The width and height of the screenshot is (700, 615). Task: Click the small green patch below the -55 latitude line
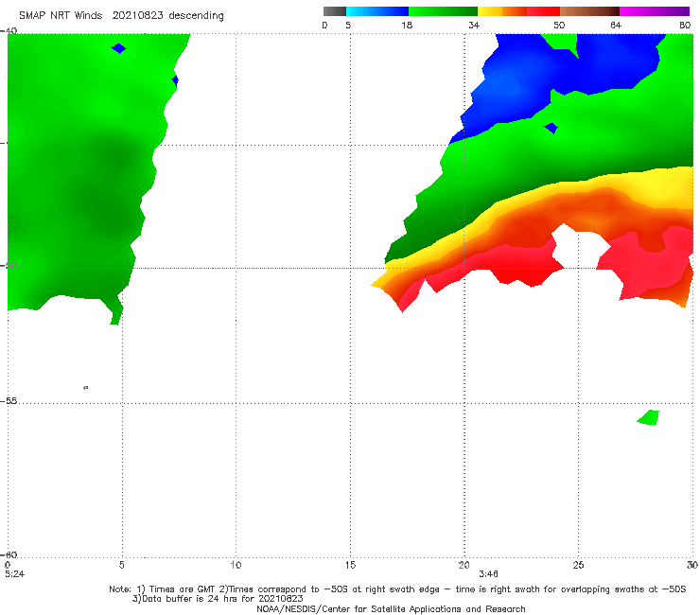649,417
